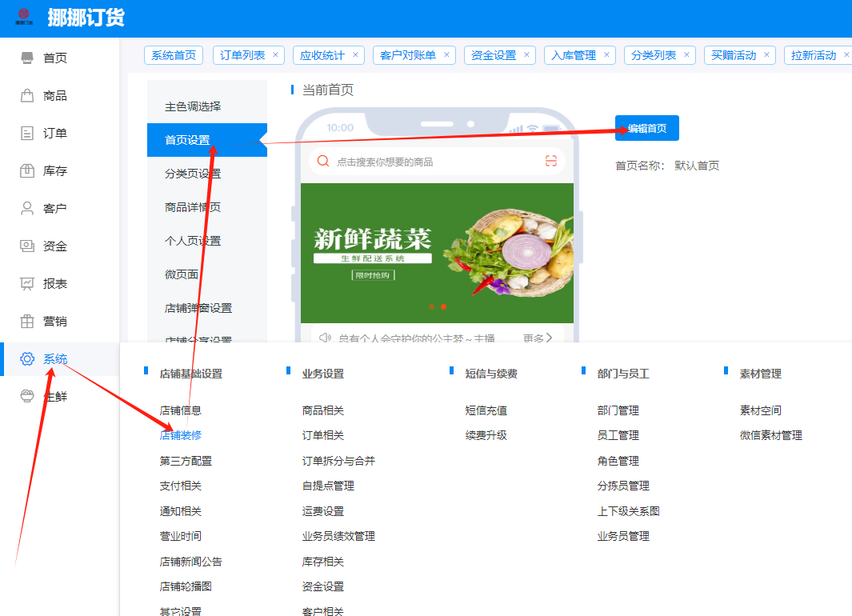The width and height of the screenshot is (852, 616).
Task: Open 库存 via its box icon
Action: coord(27,170)
